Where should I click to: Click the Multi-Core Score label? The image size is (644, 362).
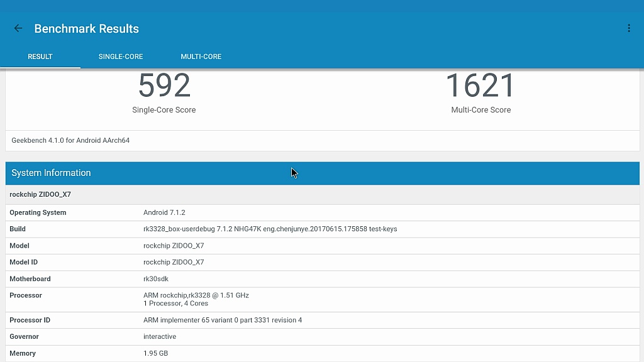pos(481,110)
